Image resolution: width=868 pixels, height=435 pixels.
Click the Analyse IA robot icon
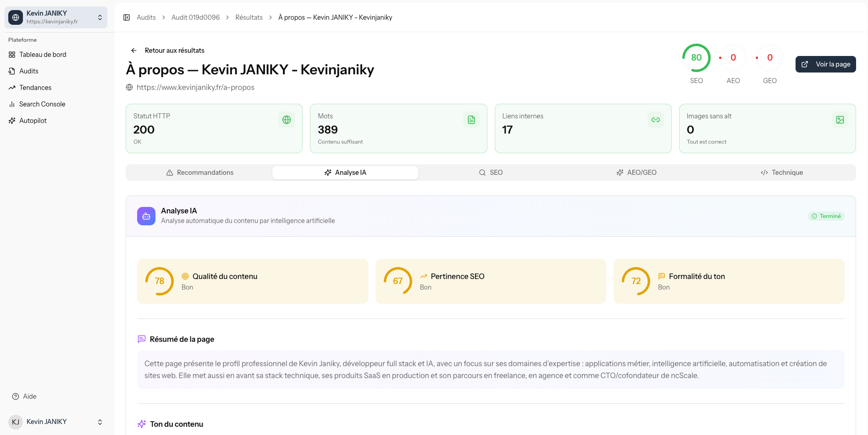146,216
